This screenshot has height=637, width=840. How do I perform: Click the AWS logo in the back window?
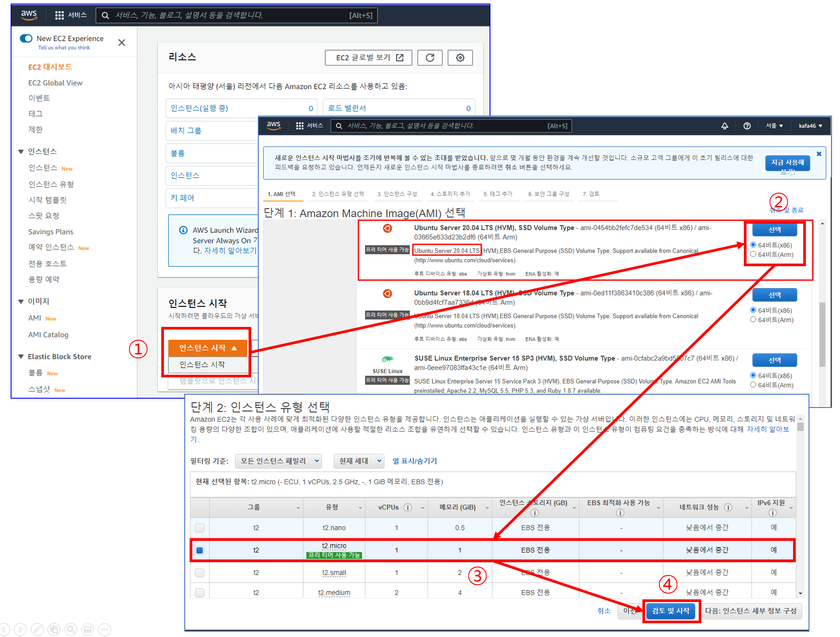(29, 15)
